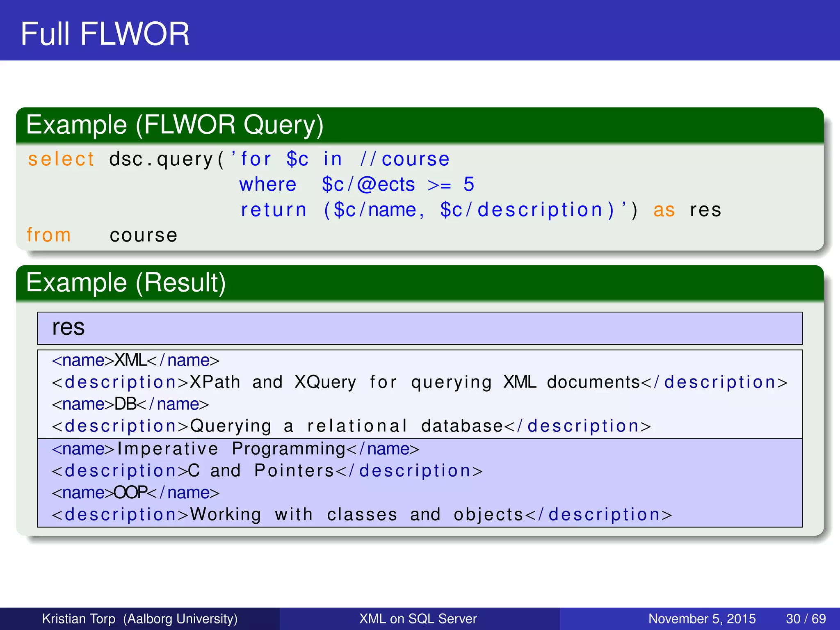Click the 'Working with classes and objects' description

tap(362, 515)
